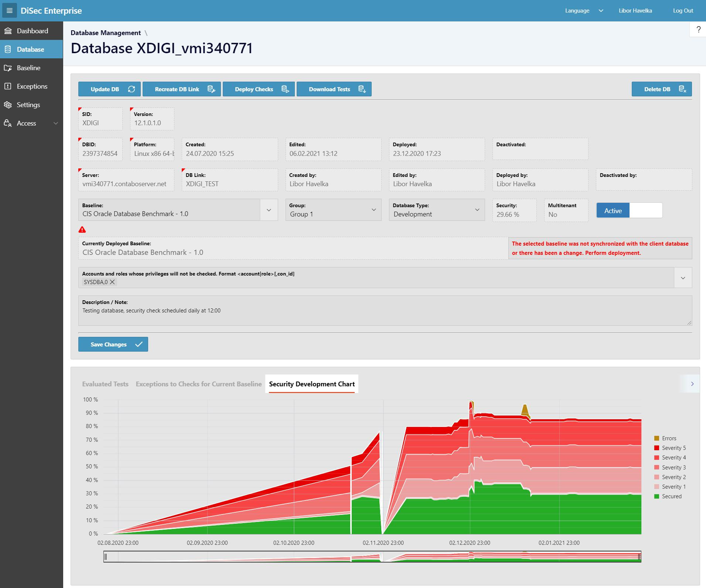Open Settings gear in sidebar

point(28,105)
